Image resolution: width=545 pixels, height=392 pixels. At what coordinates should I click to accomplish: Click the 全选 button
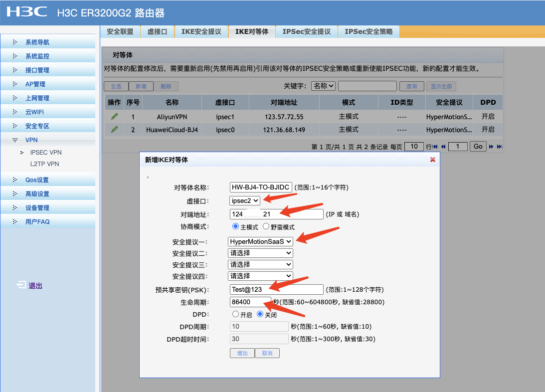point(116,86)
